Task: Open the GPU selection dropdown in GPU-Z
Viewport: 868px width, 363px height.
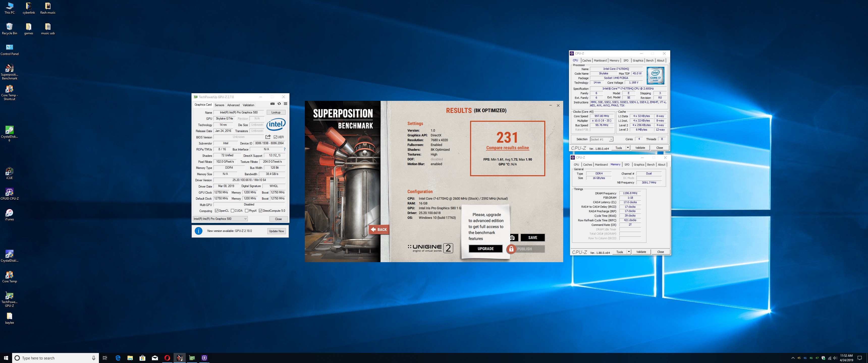Action: pyautogui.click(x=220, y=219)
